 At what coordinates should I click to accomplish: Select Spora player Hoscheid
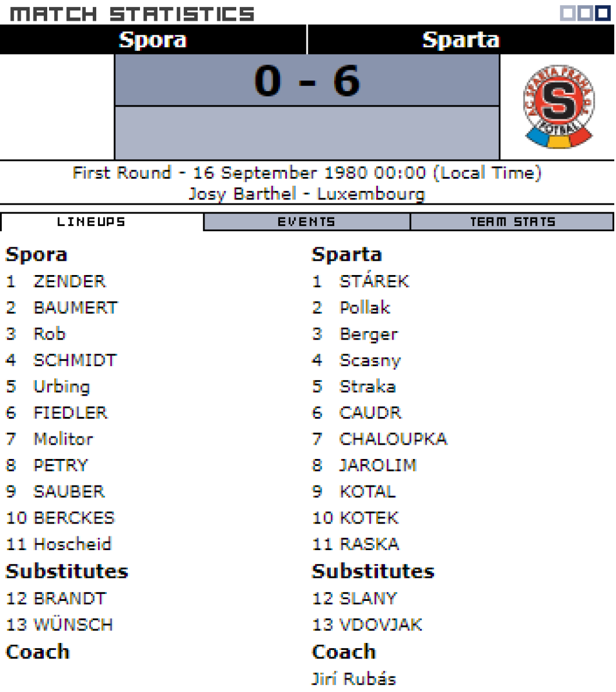(x=72, y=544)
